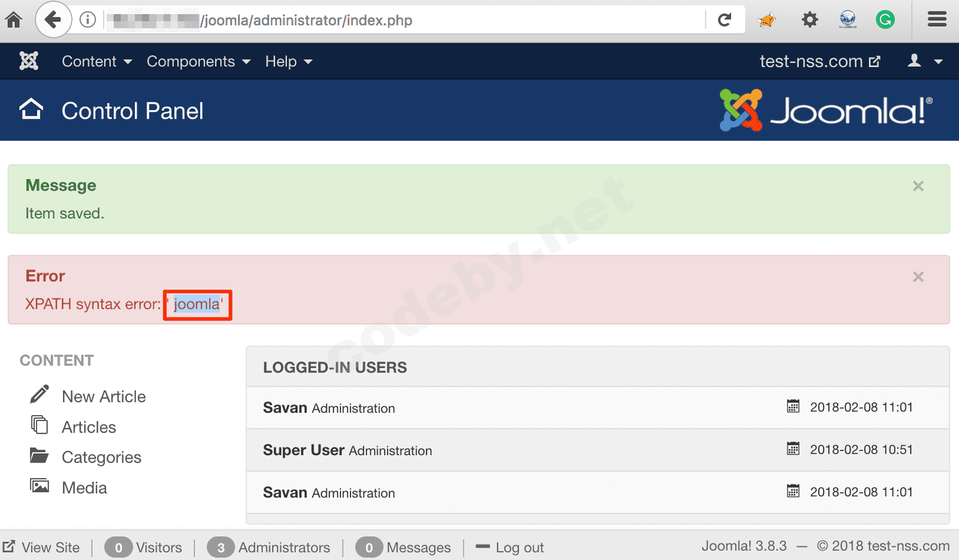Open test-nss.com site link
Image resolution: width=959 pixels, height=560 pixels.
coord(820,61)
